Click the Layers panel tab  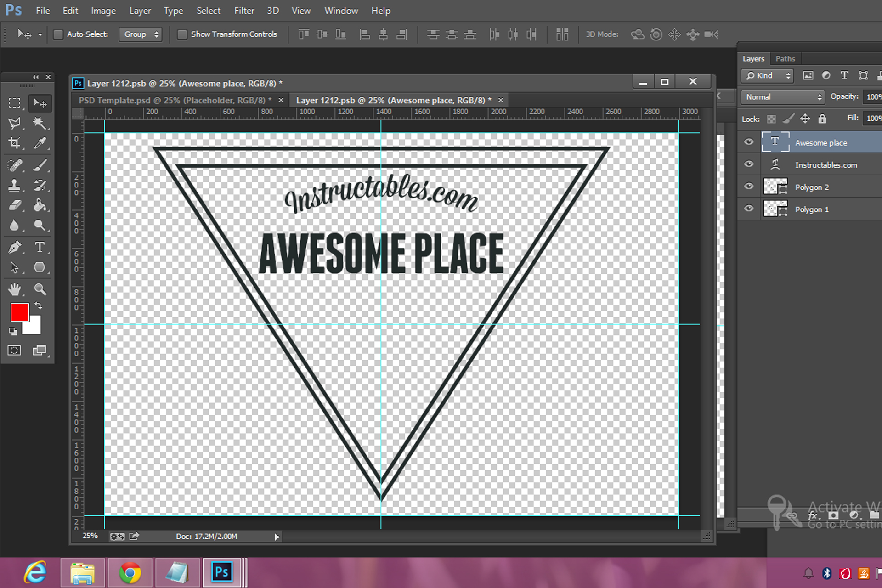(753, 59)
